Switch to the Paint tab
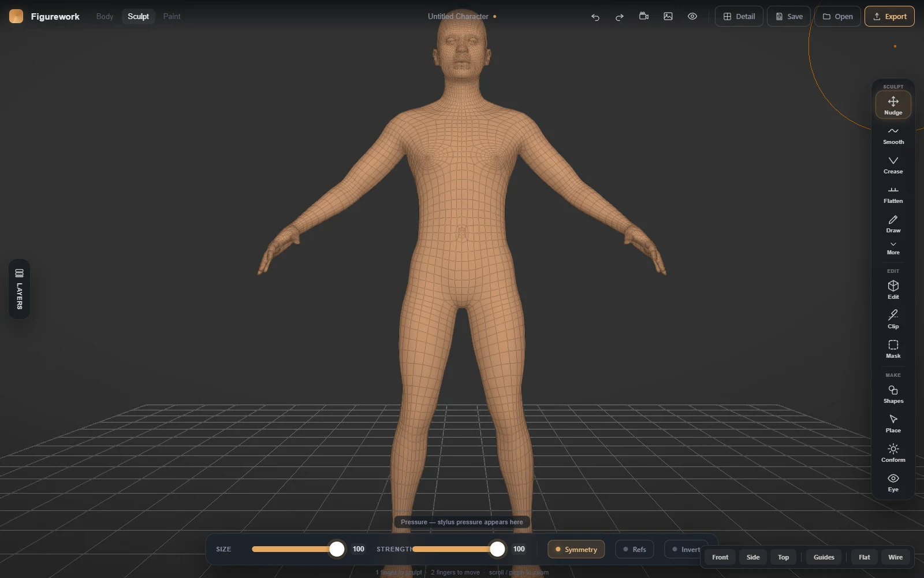The height and width of the screenshot is (578, 924). click(x=172, y=16)
